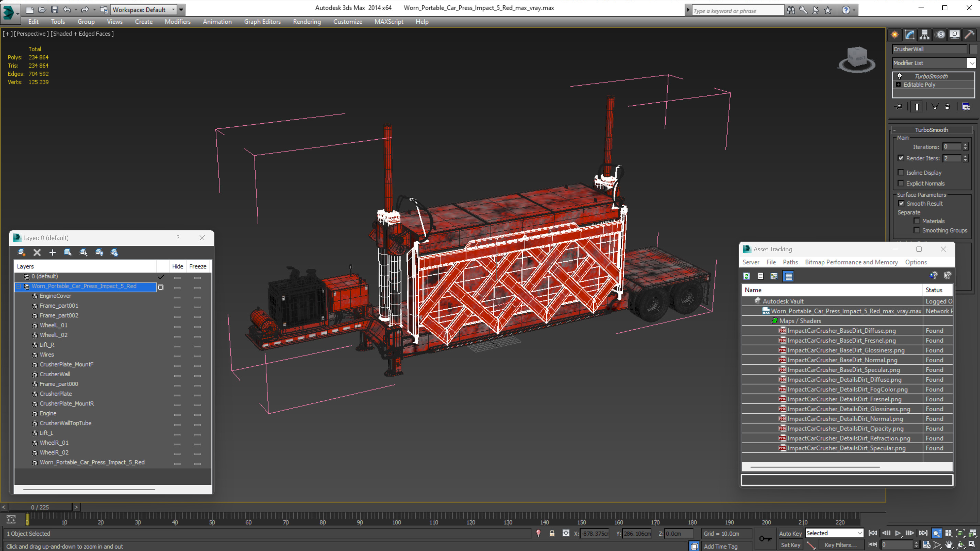Viewport: 980px width, 551px height.
Task: Click the Configure Modifier Sets icon
Action: (x=966, y=107)
